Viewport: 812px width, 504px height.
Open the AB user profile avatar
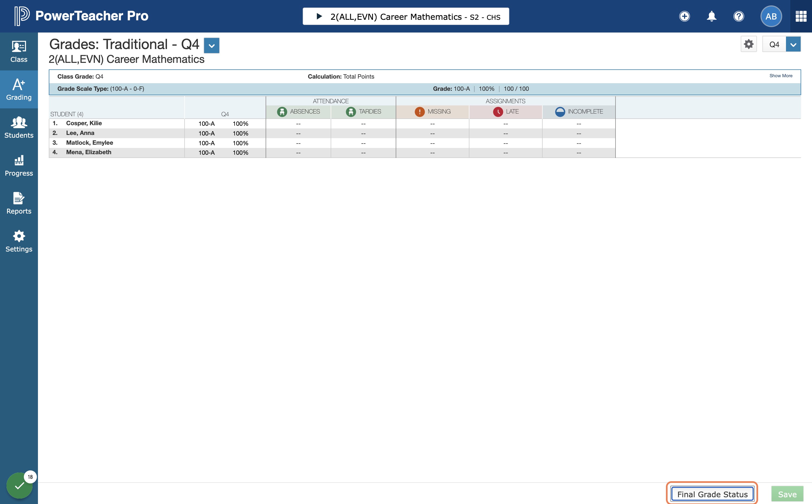point(771,16)
